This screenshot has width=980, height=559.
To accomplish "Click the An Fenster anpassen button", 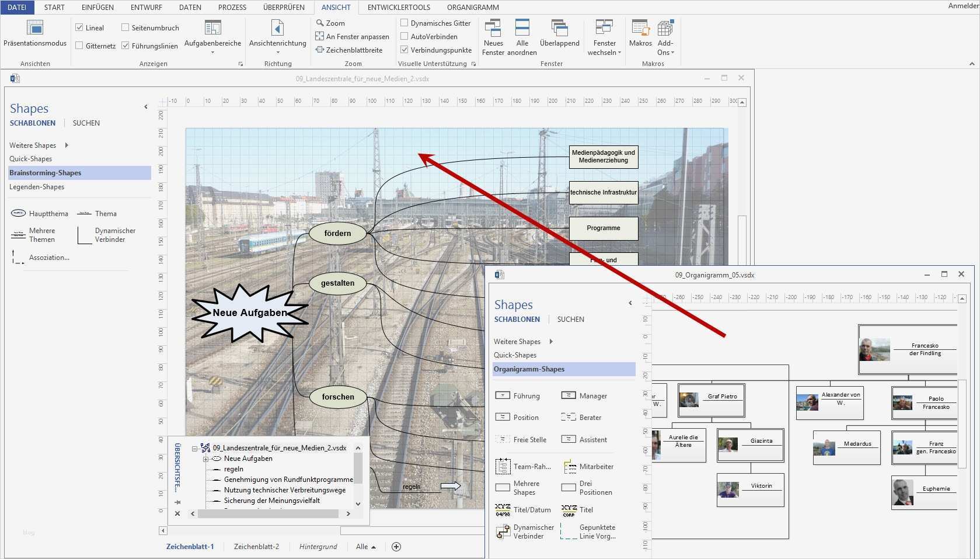I will [x=353, y=36].
